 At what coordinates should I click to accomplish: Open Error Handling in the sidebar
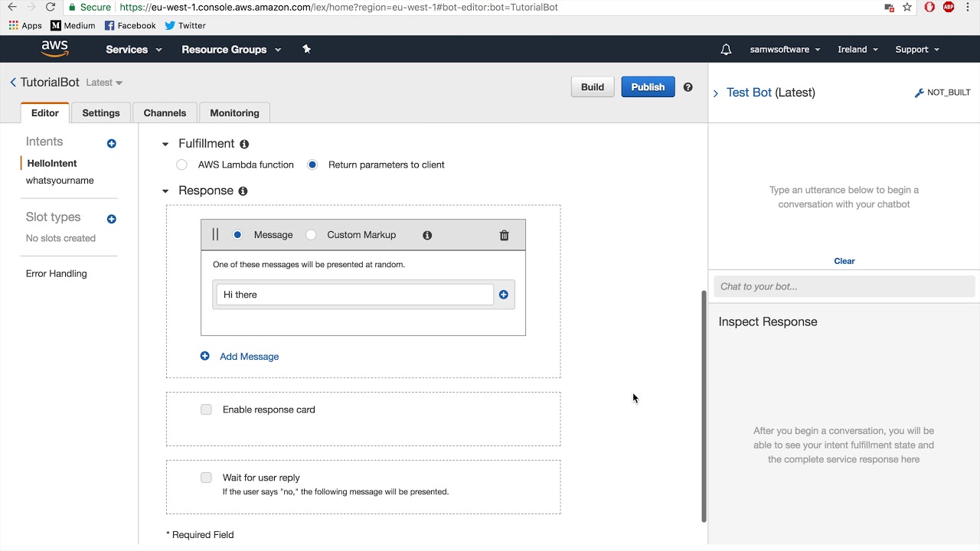coord(57,273)
